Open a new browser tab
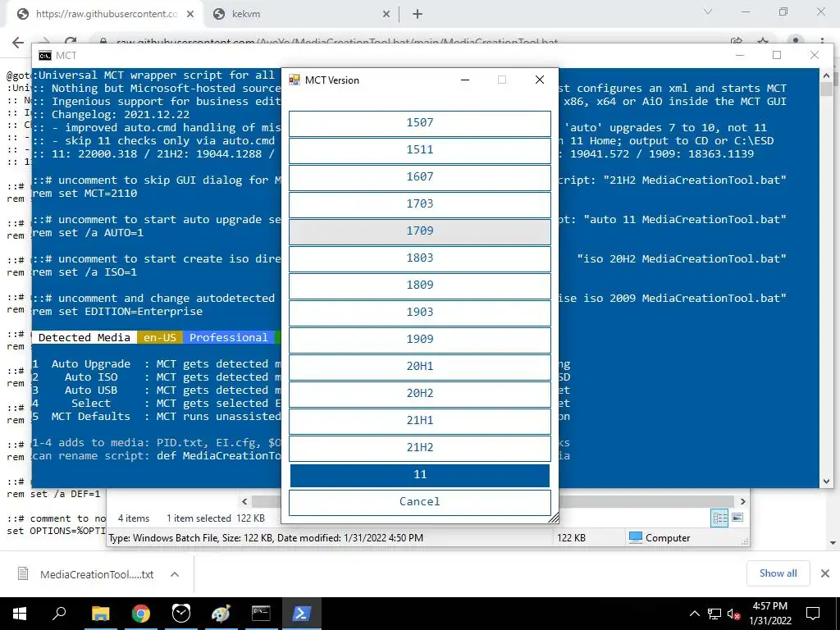 click(x=418, y=15)
